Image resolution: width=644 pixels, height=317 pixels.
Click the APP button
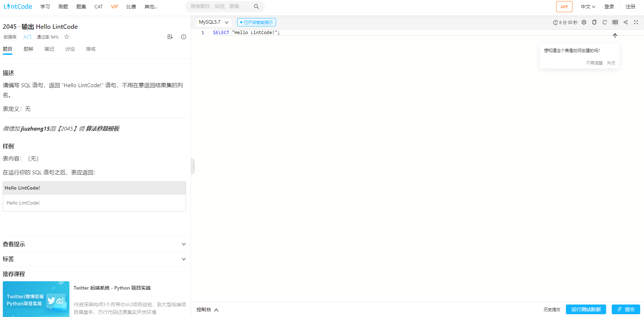tap(564, 7)
